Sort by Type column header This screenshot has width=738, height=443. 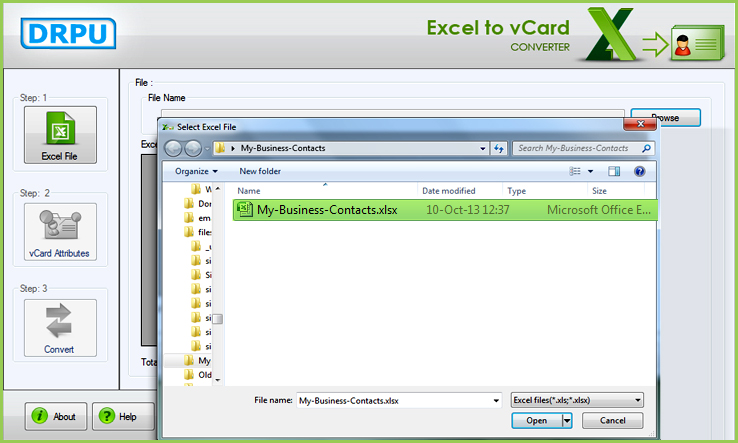pyautogui.click(x=516, y=191)
